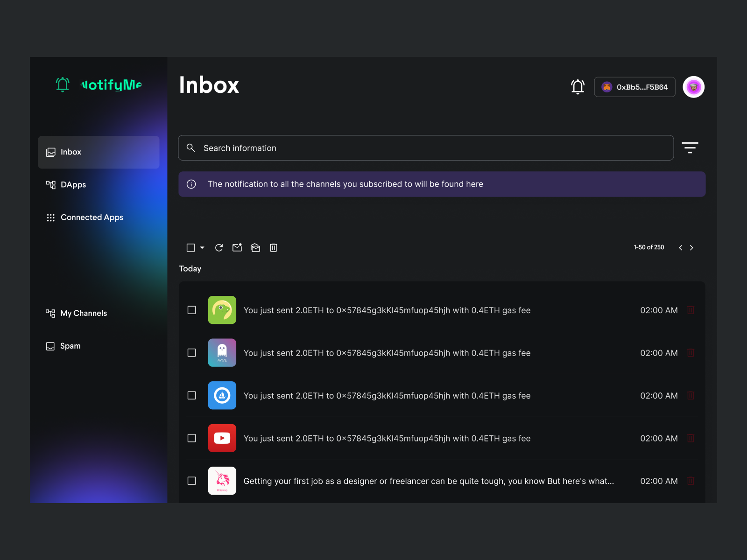Click the previous page chevron
This screenshot has height=560, width=747.
tap(680, 248)
